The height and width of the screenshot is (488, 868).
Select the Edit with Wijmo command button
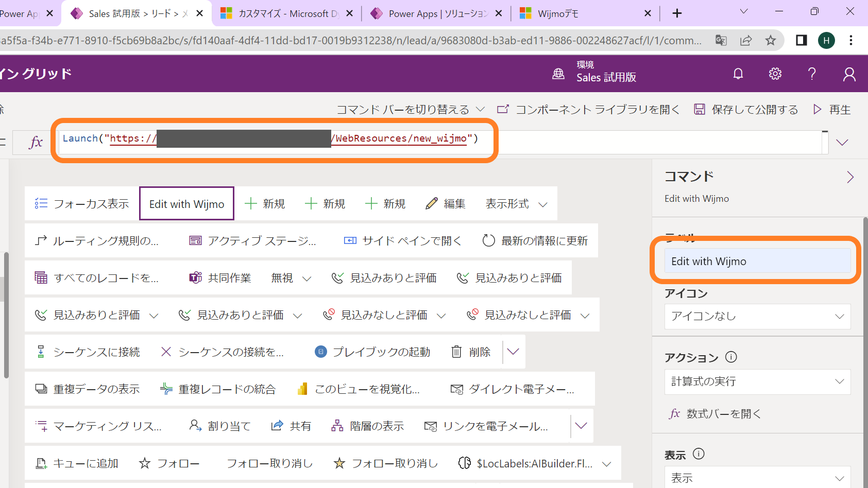[186, 204]
